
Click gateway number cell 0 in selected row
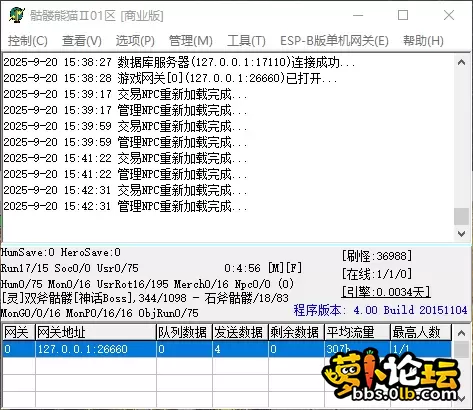(x=19, y=349)
